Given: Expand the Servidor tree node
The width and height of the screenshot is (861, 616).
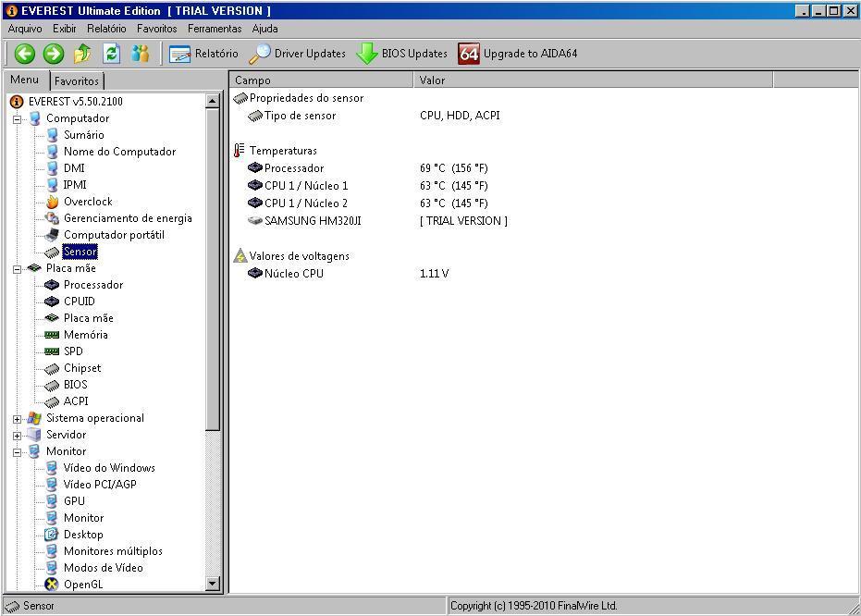Looking at the screenshot, I should [x=17, y=436].
